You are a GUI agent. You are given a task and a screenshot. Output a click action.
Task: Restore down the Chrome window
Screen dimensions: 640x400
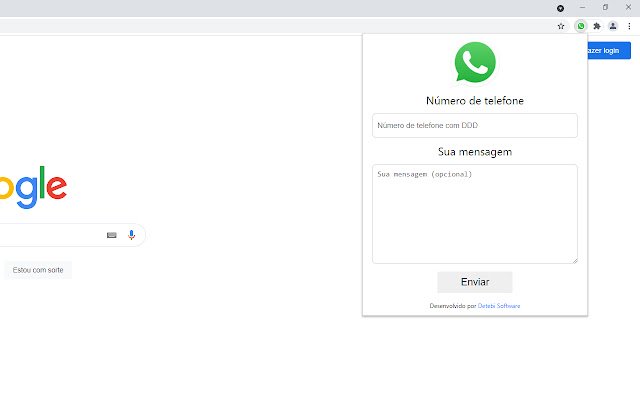point(605,7)
